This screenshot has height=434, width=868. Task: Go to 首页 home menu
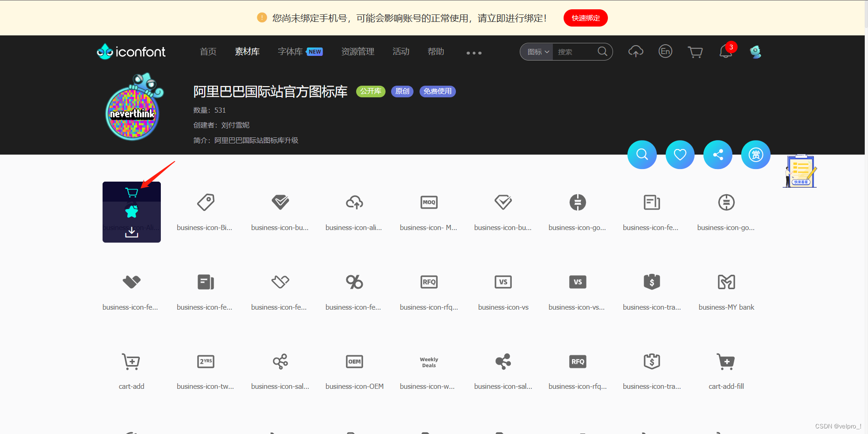pyautogui.click(x=208, y=52)
